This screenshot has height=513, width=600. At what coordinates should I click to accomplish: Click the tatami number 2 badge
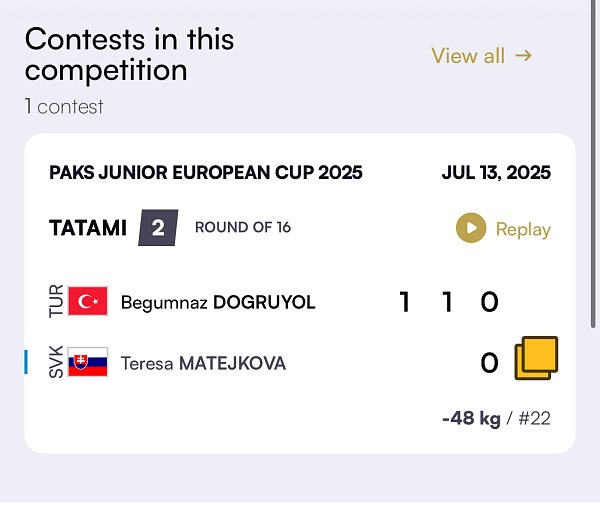pos(158,228)
